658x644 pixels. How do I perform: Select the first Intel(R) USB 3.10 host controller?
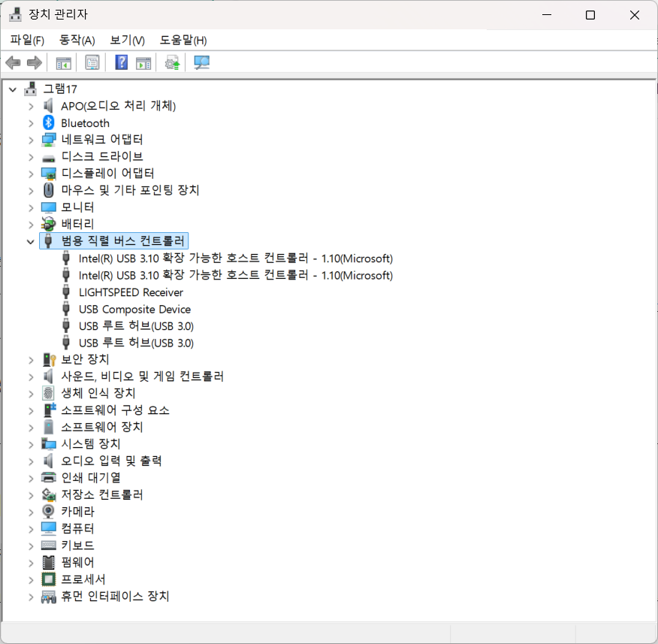[x=235, y=259]
